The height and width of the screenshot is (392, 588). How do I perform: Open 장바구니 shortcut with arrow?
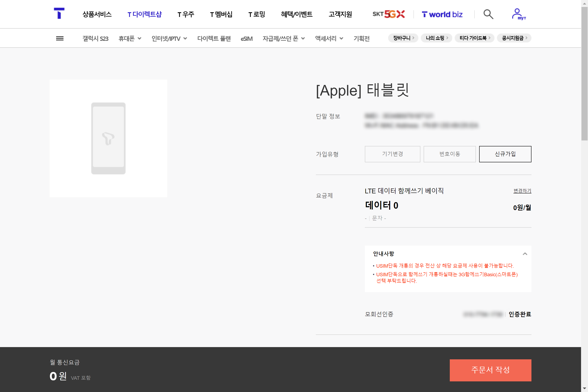403,38
